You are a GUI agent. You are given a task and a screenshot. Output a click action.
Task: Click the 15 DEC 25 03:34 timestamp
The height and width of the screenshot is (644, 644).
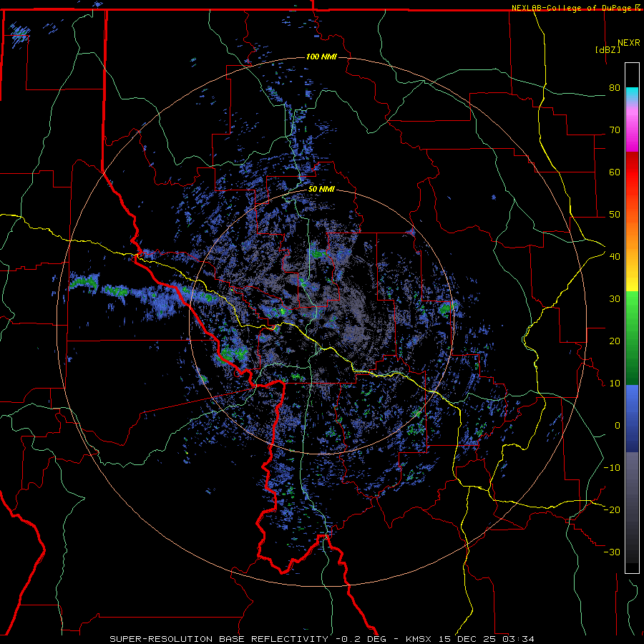tap(487, 639)
